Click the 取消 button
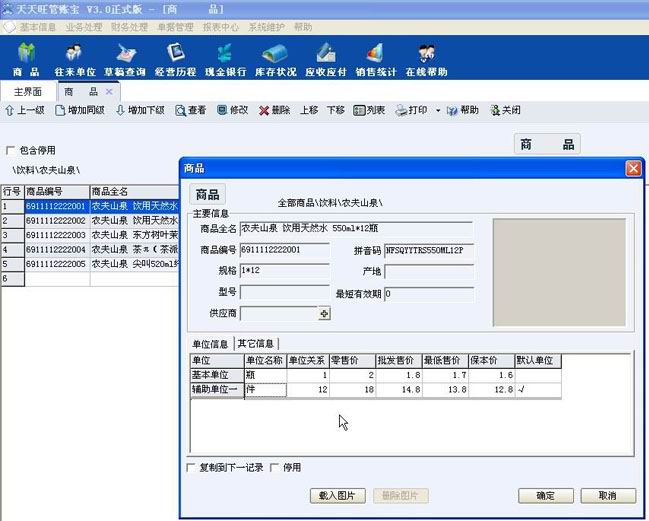 click(608, 496)
